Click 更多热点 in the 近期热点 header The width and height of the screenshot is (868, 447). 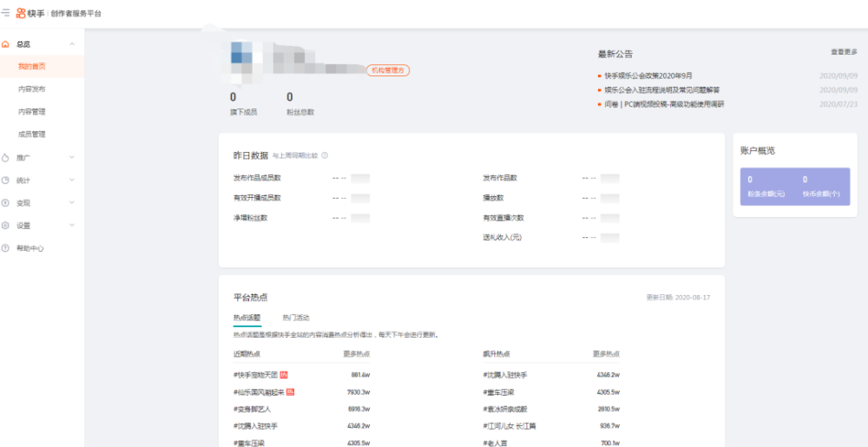coord(357,354)
